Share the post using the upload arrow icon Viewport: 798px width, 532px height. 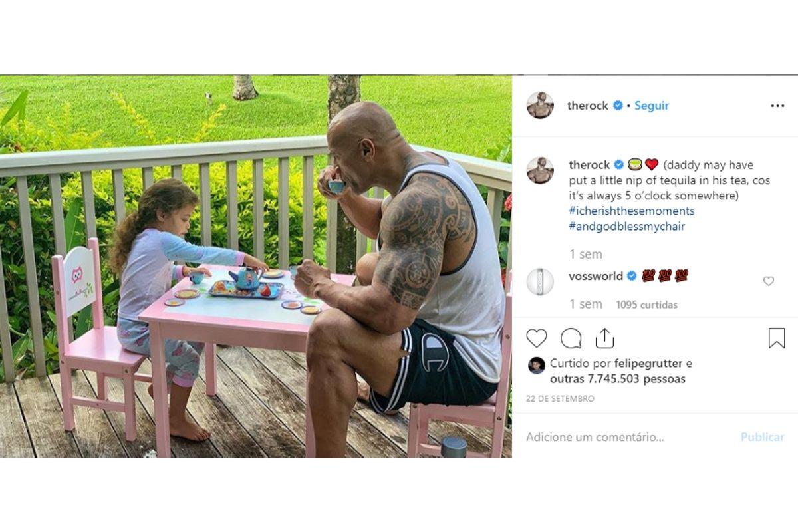click(x=604, y=338)
